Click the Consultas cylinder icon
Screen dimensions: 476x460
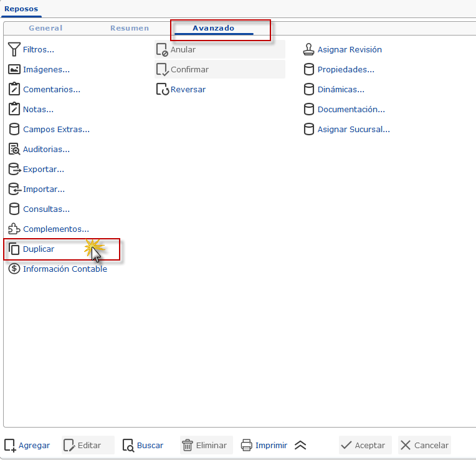14,209
